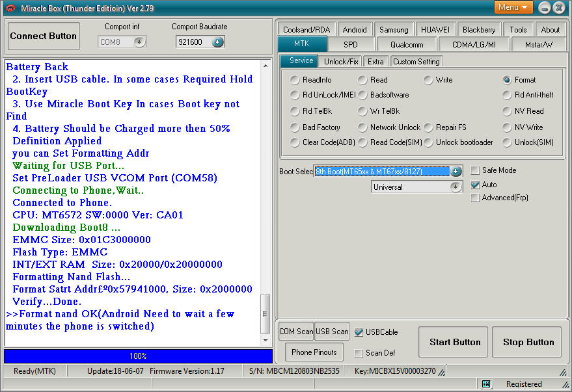The width and height of the screenshot is (572, 392).
Task: Expand the Comport inf COM8 dropdown
Action: 139,42
